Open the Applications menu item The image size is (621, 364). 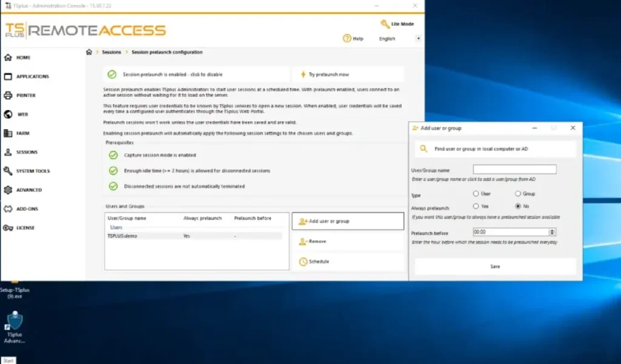click(x=33, y=77)
